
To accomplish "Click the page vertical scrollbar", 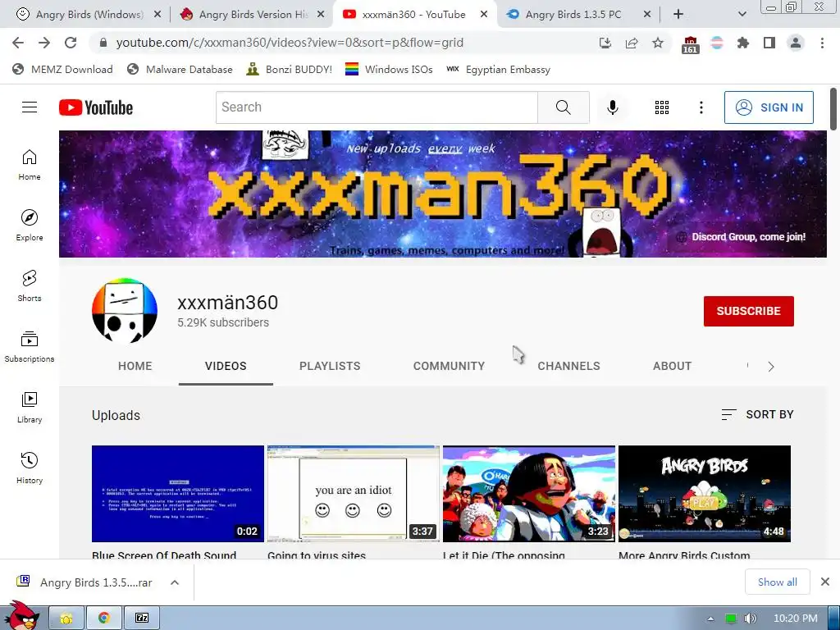I will pyautogui.click(x=833, y=109).
